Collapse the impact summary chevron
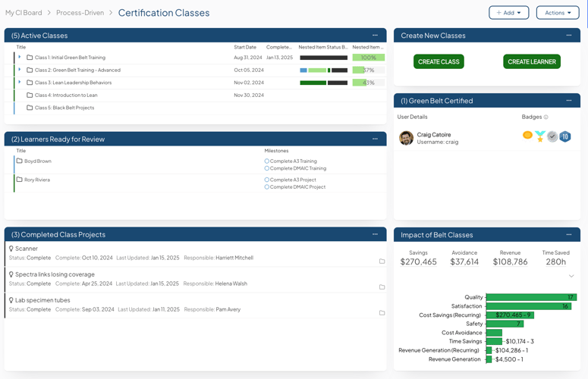This screenshot has height=379, width=588. pyautogui.click(x=571, y=276)
